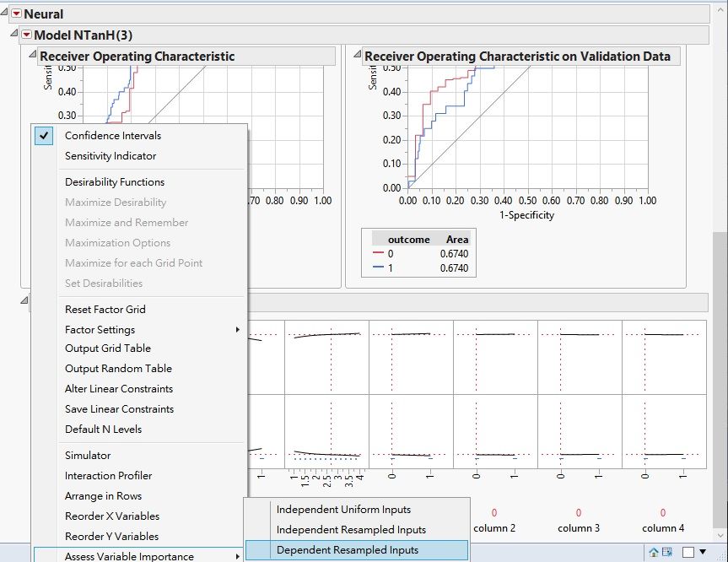The image size is (728, 562).
Task: Click red value 0 above column 2
Action: click(x=494, y=513)
